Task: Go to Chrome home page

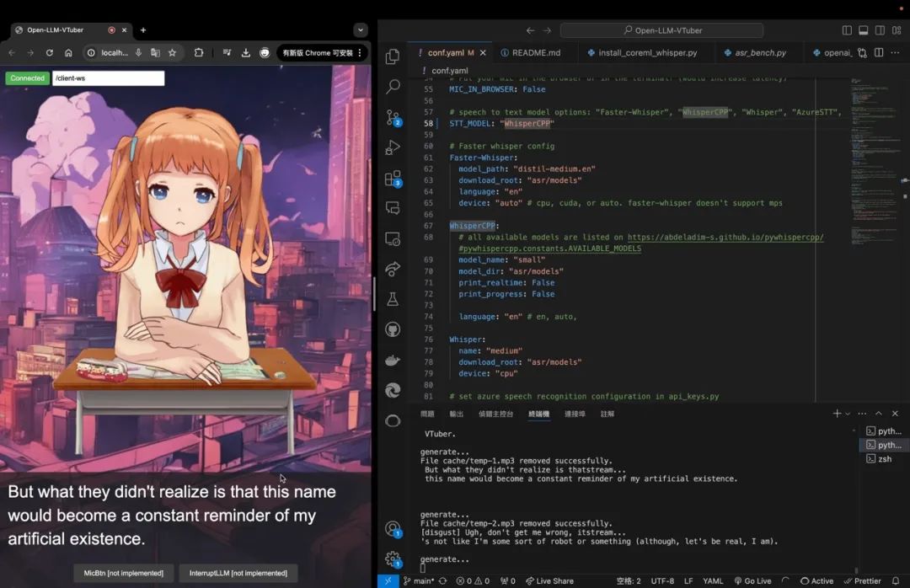Action: [x=68, y=53]
